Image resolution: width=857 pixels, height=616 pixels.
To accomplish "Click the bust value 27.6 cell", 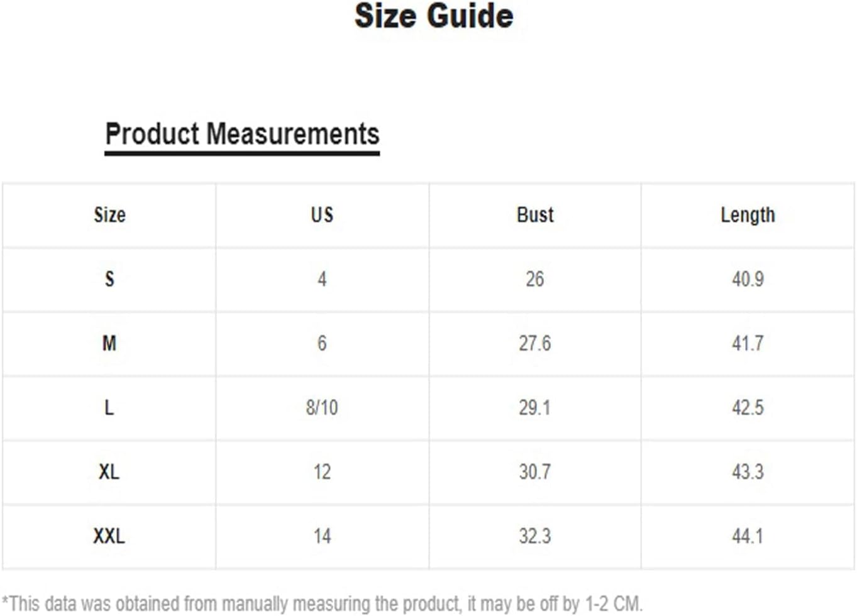I will (535, 343).
